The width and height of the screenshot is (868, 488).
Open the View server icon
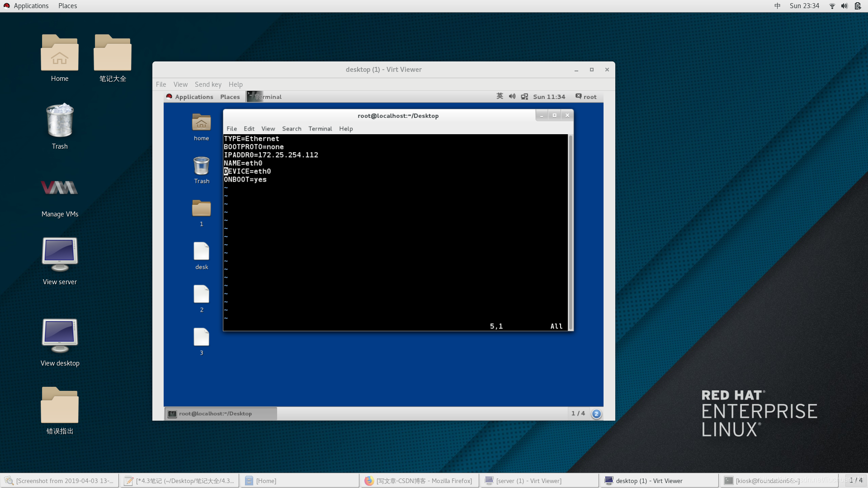click(60, 254)
